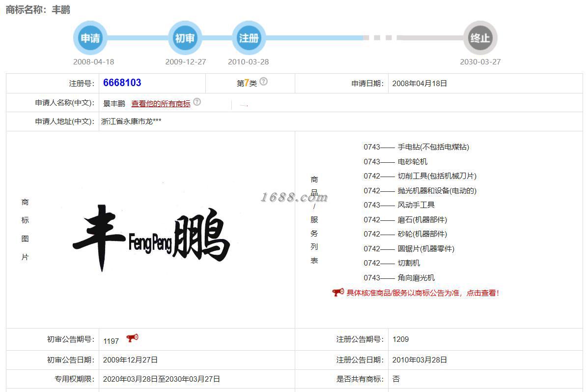Click label 申请人地址(中文):
The height and width of the screenshot is (392, 588).
(x=65, y=121)
